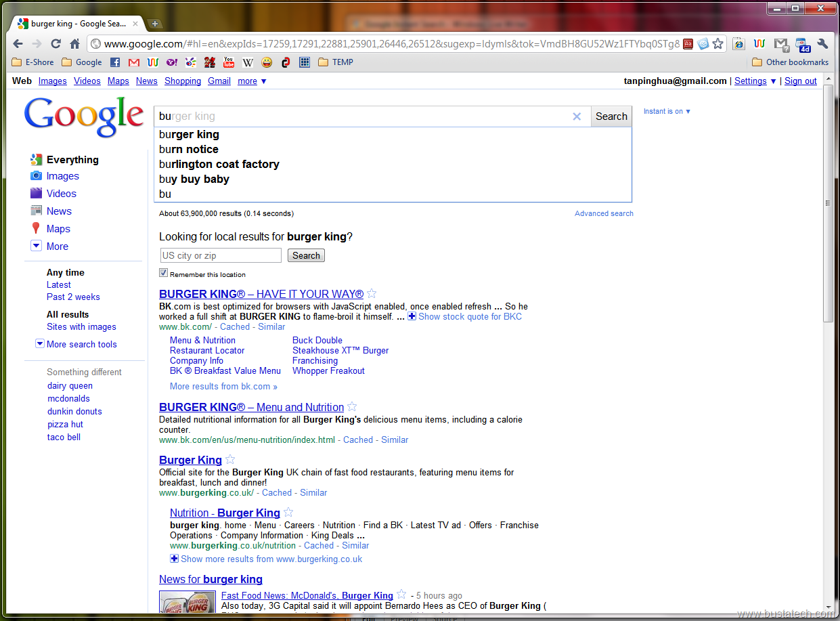Sign out of the Google account

pyautogui.click(x=801, y=81)
